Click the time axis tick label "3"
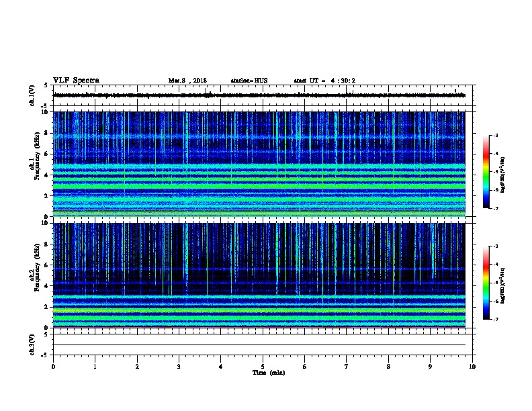The image size is (532, 411). tap(179, 367)
